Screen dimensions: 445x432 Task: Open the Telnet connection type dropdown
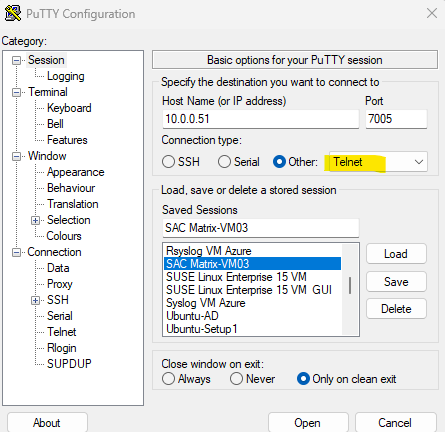[x=378, y=162]
